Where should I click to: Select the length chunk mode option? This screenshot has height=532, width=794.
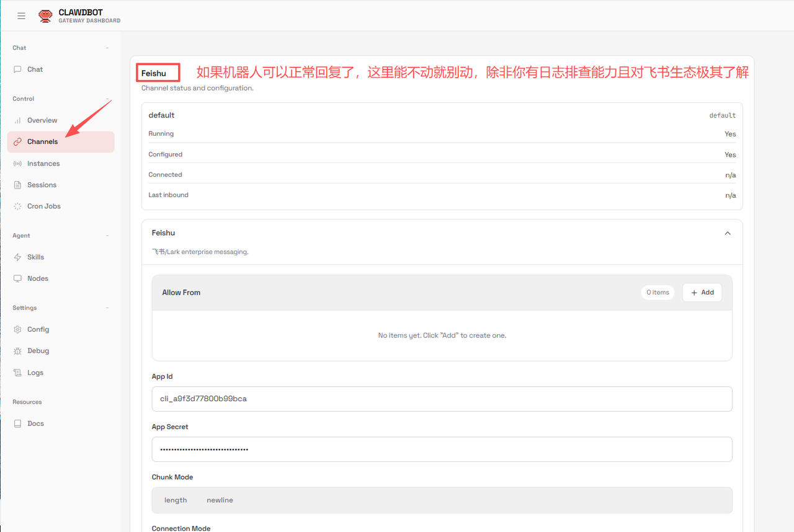click(176, 500)
